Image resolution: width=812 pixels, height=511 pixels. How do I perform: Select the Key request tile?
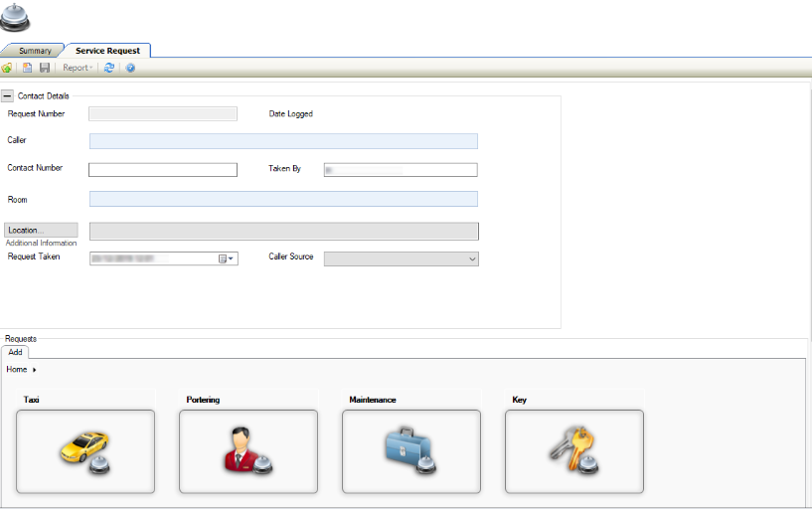click(x=574, y=450)
